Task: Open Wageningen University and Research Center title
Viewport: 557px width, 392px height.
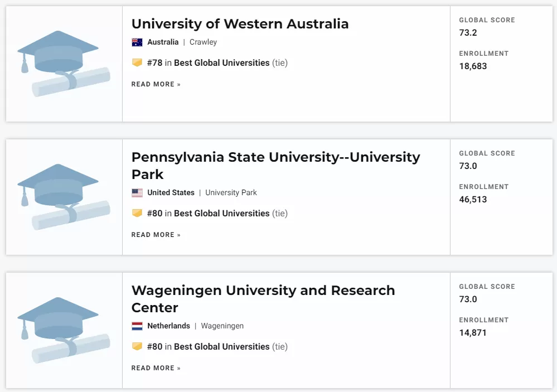Action: [263, 299]
